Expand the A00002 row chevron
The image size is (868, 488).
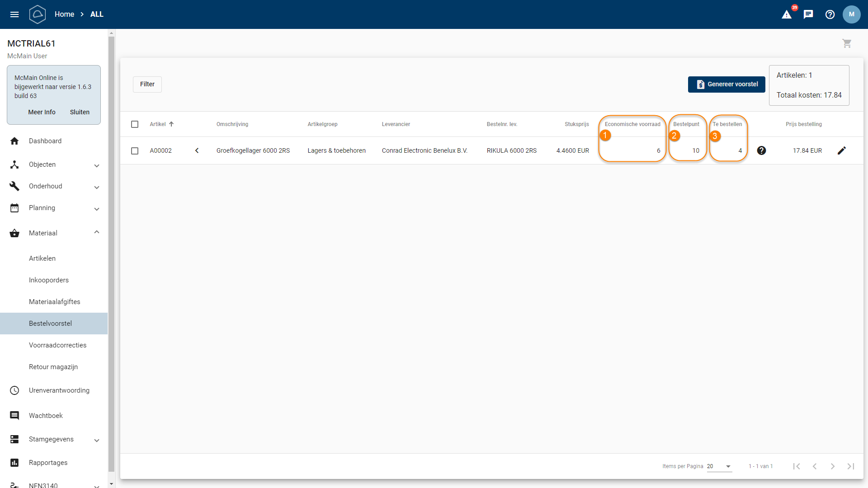tap(197, 150)
